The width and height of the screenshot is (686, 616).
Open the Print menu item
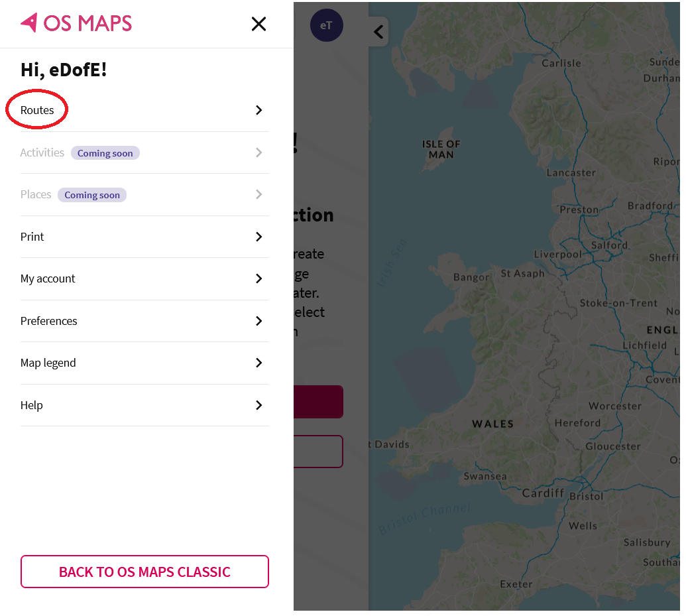[x=32, y=237]
